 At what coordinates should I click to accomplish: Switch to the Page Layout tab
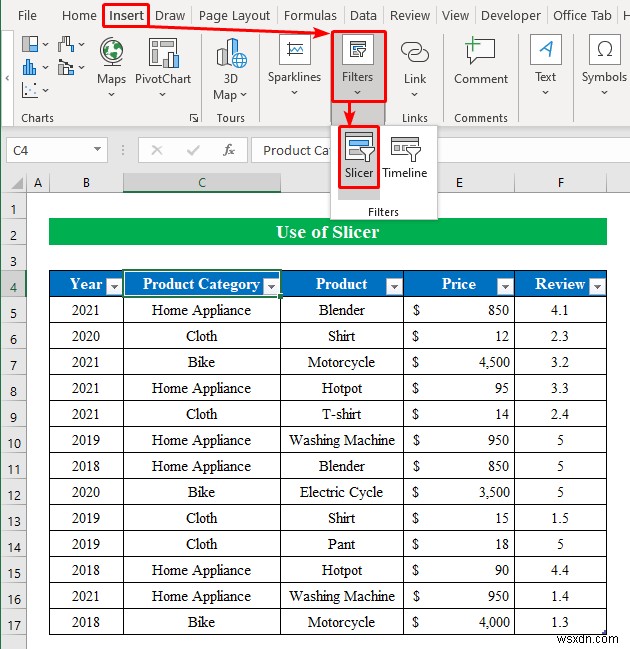[234, 16]
